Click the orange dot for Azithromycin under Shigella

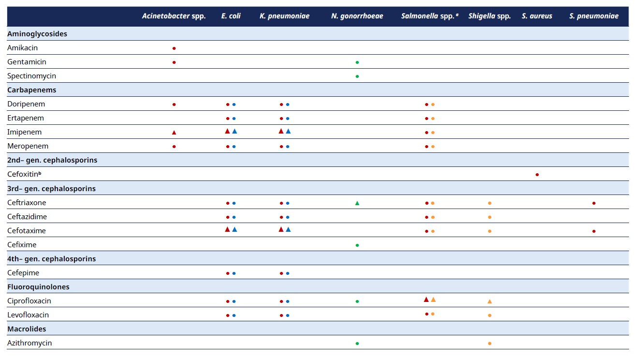coord(490,344)
